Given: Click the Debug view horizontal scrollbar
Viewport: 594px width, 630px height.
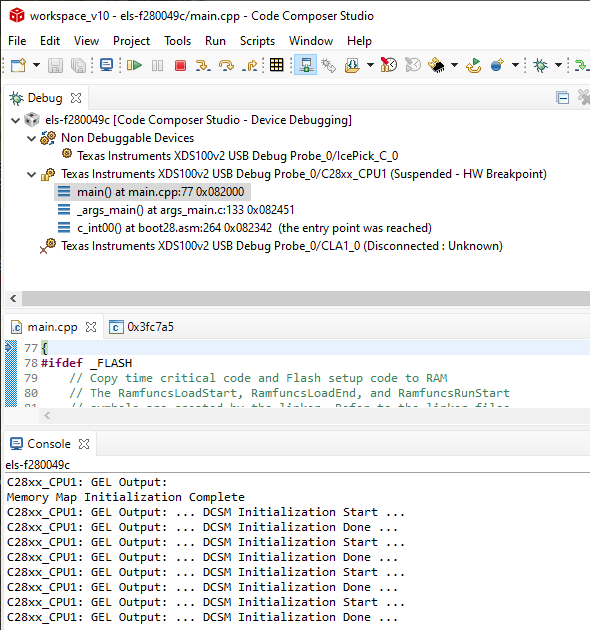Looking at the screenshot, I should point(306,299).
